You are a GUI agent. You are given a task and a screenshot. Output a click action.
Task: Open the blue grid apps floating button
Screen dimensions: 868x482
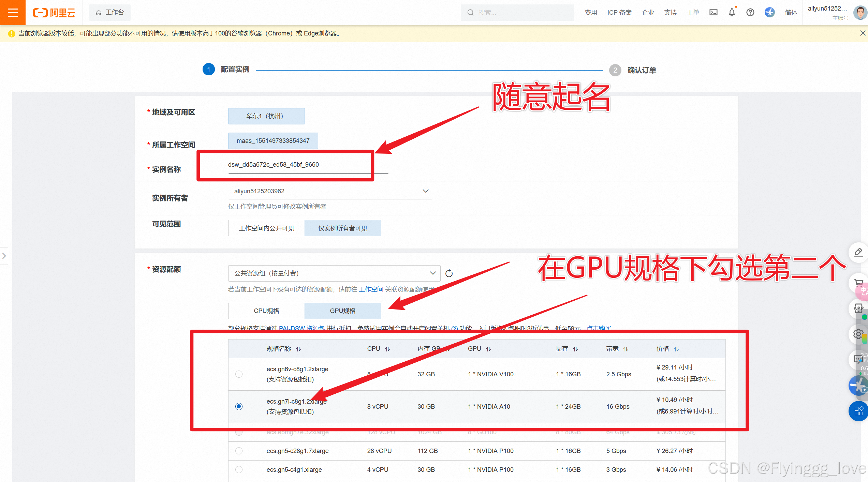pyautogui.click(x=858, y=411)
